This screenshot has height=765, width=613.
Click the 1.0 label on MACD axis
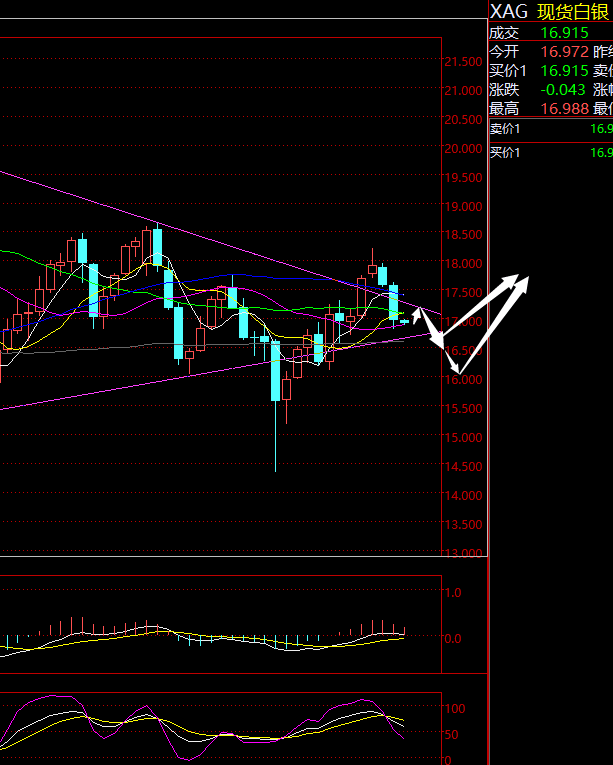click(453, 593)
